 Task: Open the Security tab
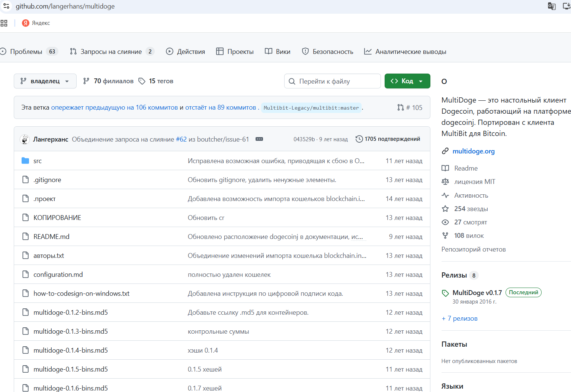327,52
